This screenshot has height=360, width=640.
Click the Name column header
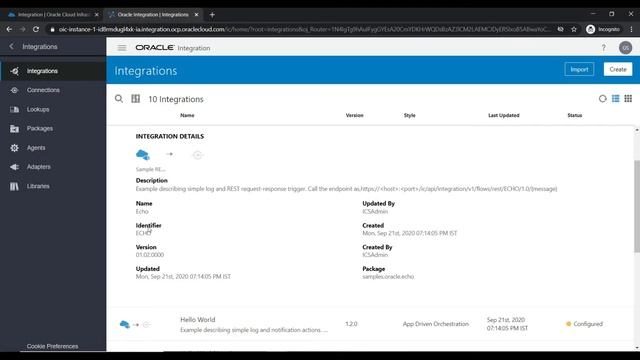[187, 116]
